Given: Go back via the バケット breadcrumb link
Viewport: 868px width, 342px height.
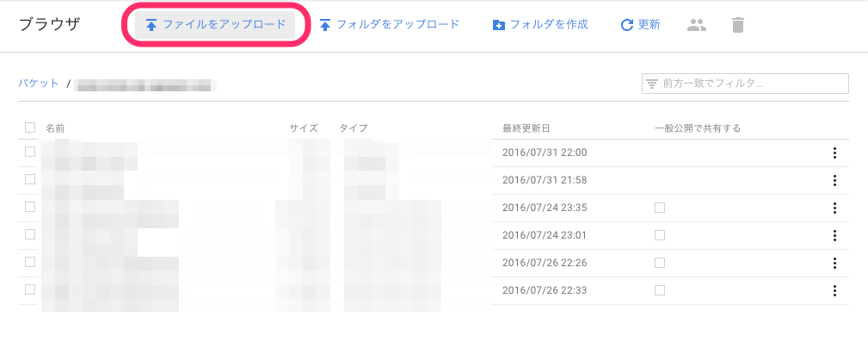Looking at the screenshot, I should [x=38, y=84].
